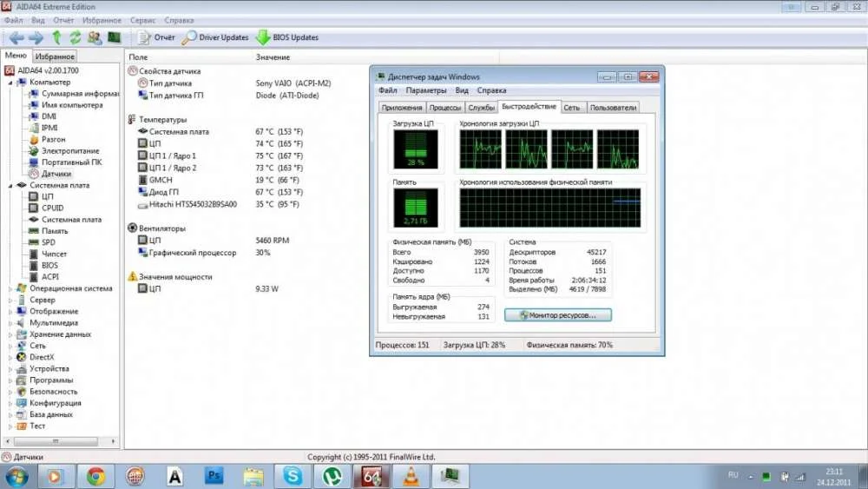Click the users icon in AIDA64 toolbar

click(95, 37)
